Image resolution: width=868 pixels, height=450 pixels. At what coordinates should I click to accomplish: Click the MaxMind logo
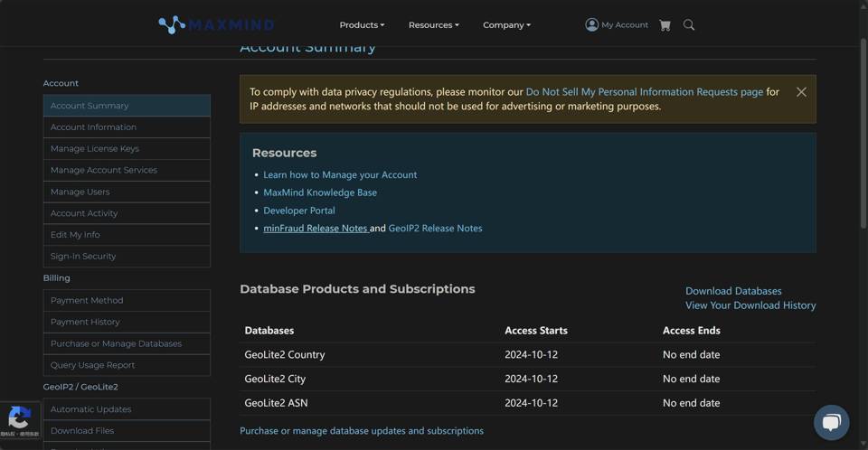(216, 24)
